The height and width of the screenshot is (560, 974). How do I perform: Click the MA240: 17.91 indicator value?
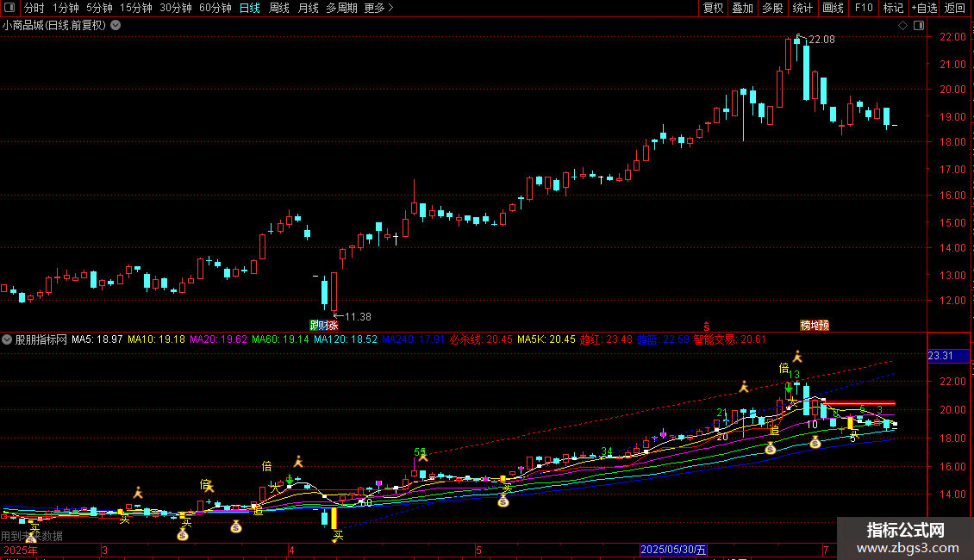click(413, 339)
